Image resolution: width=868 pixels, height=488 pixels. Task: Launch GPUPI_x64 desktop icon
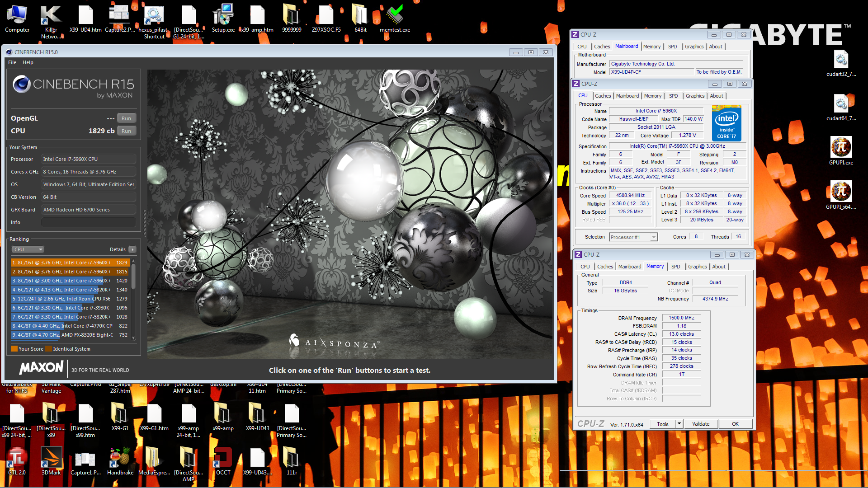click(x=841, y=195)
